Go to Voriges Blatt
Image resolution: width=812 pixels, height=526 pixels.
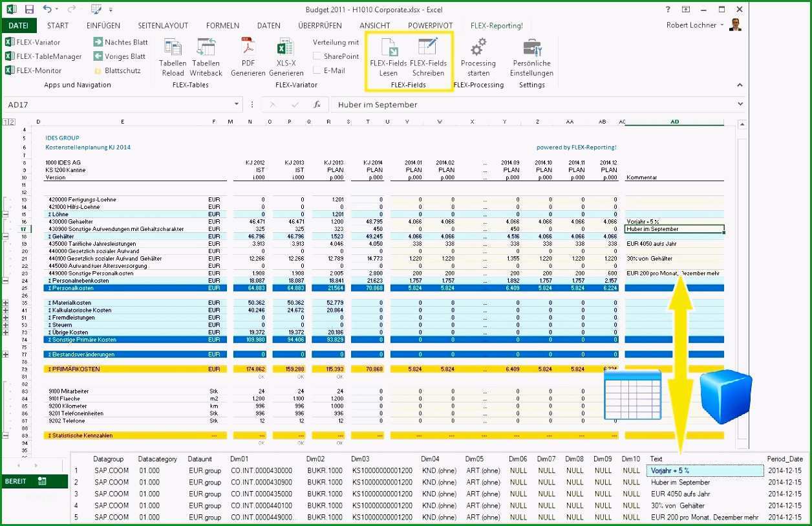pyautogui.click(x=120, y=56)
